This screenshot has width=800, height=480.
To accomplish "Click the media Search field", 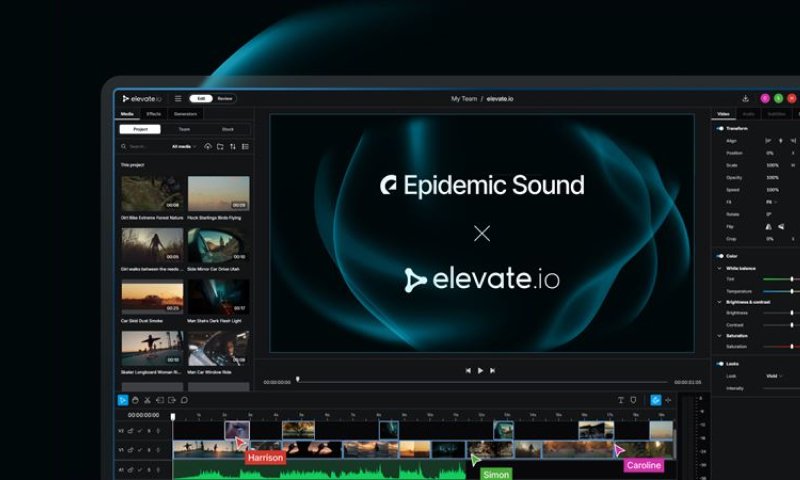I will 144,146.
